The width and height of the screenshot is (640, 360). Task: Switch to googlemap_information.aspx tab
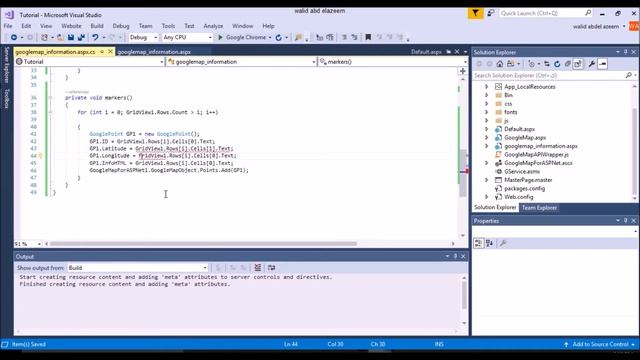[154, 52]
